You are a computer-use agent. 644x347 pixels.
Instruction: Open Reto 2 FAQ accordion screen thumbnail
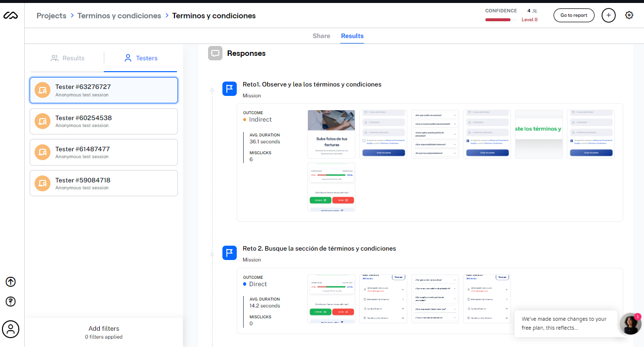pyautogui.click(x=435, y=299)
